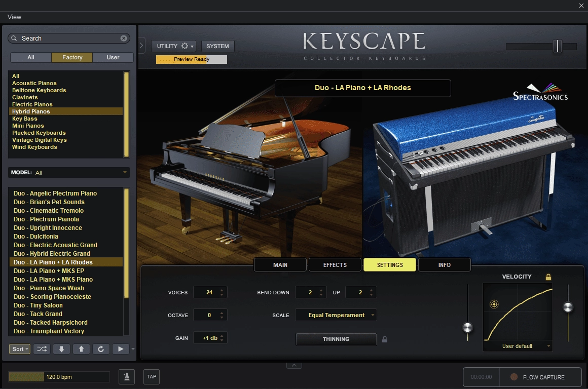
Task: Clear the search field with X icon
Action: click(123, 38)
